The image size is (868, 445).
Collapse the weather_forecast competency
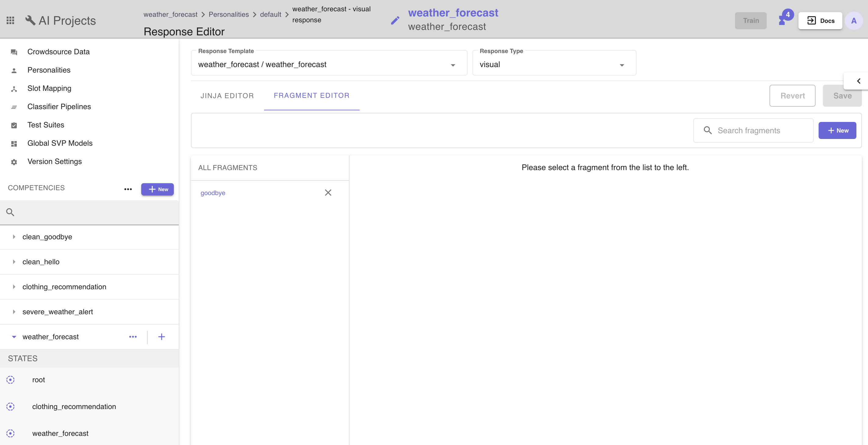[14, 337]
